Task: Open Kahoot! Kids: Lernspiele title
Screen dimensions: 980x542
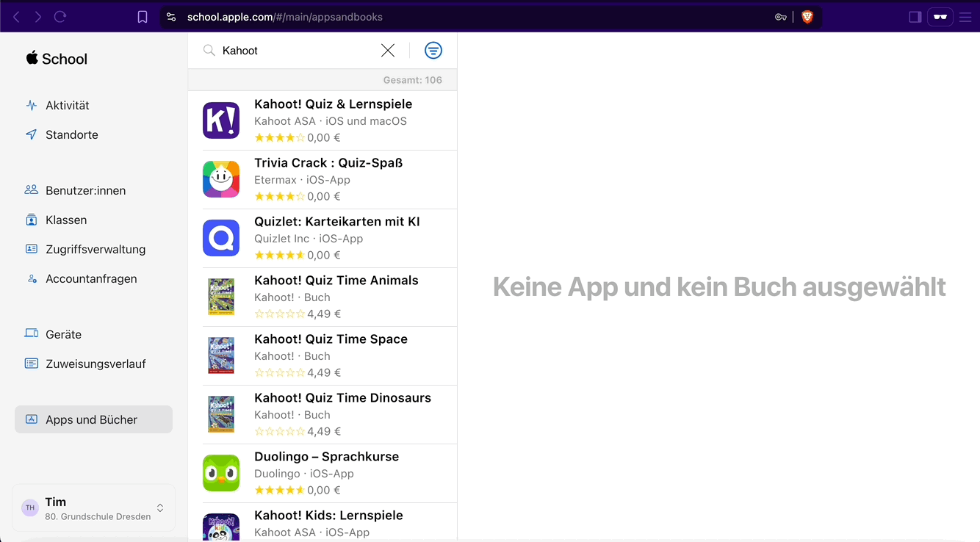Action: pos(328,516)
